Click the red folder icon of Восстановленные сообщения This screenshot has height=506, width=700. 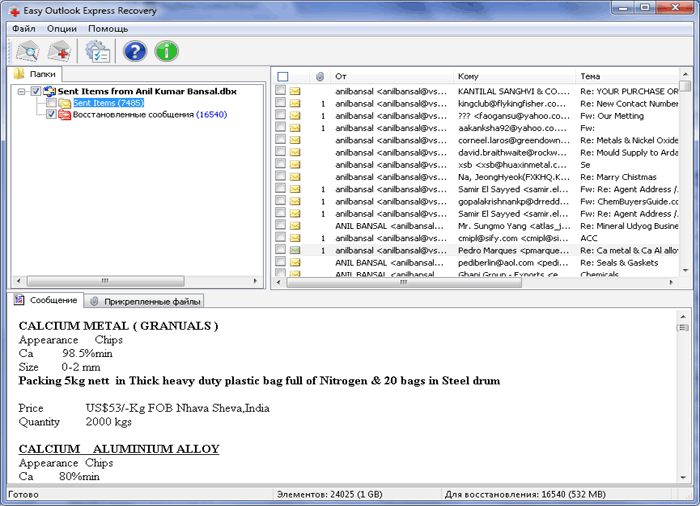(x=64, y=115)
